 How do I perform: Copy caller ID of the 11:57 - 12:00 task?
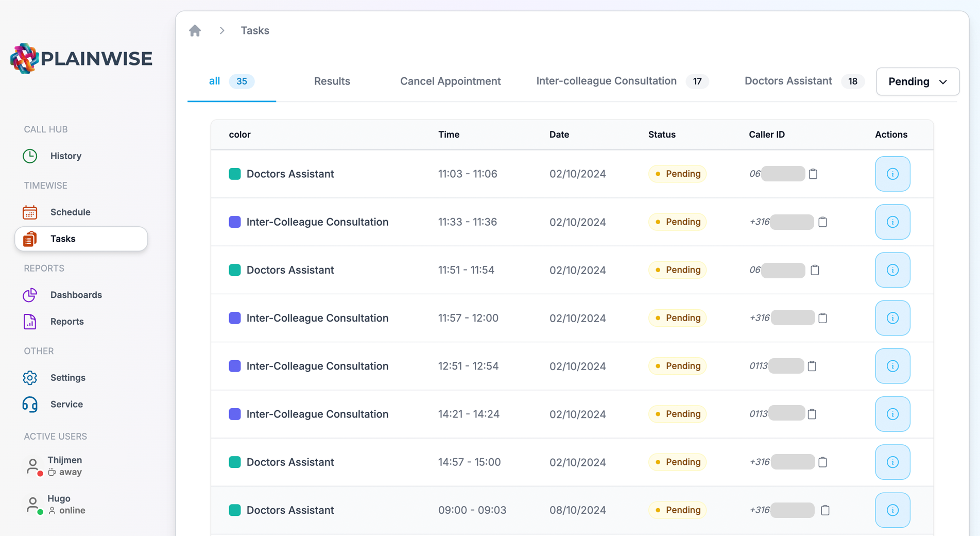click(822, 318)
